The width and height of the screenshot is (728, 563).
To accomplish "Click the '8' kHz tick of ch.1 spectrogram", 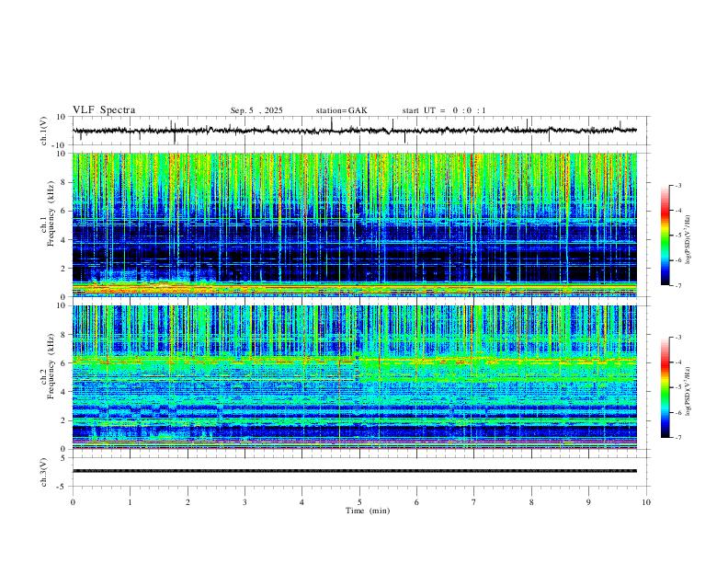I will tap(63, 182).
